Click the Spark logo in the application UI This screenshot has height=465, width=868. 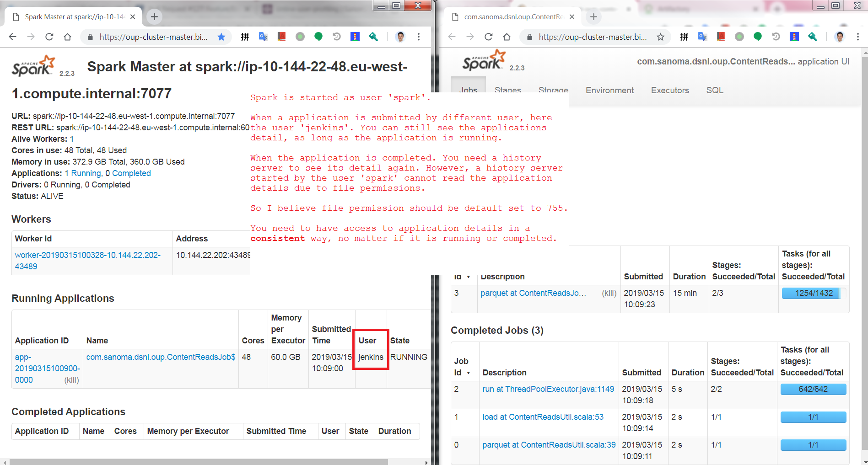tap(484, 61)
